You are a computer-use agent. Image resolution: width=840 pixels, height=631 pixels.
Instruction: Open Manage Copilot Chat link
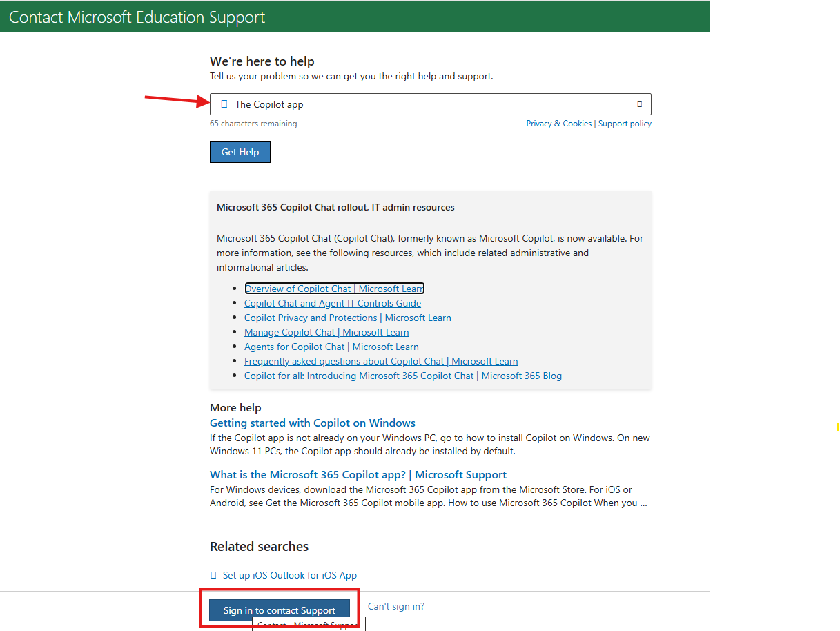click(x=326, y=332)
